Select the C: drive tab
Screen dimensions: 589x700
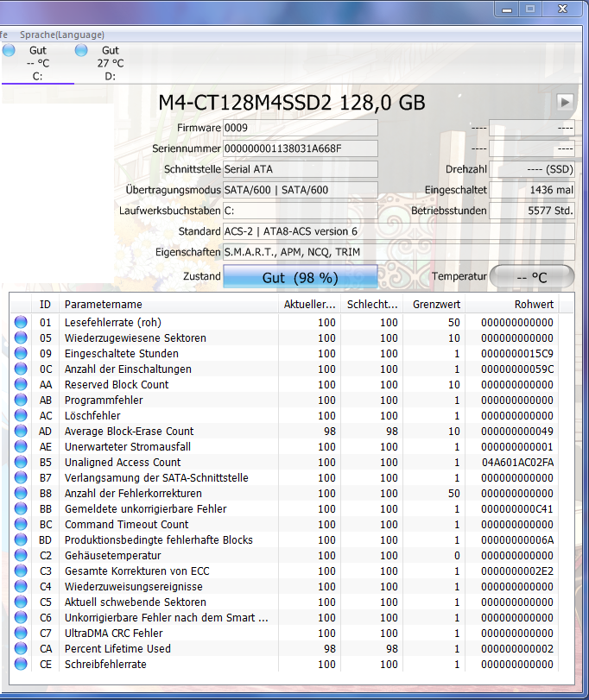tap(37, 63)
